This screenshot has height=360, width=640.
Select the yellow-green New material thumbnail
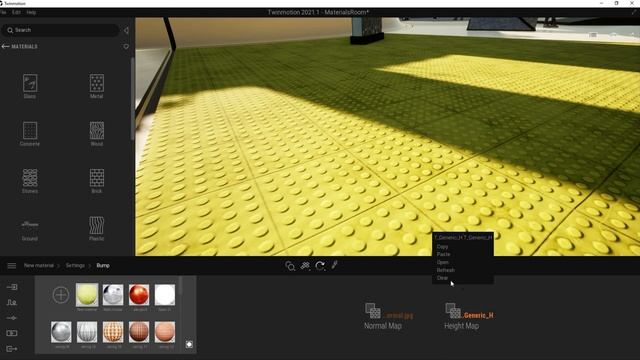87,295
